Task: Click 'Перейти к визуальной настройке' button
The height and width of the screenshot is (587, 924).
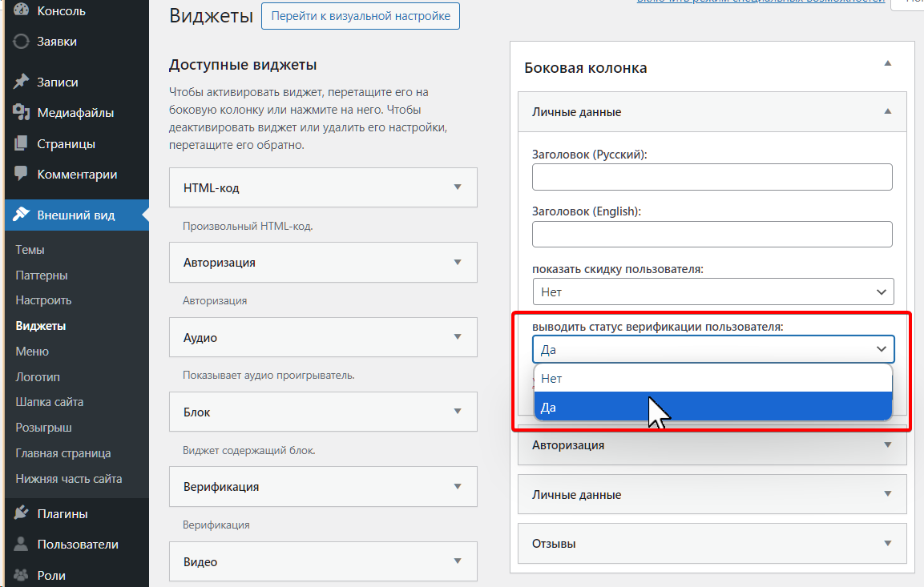Action: (361, 16)
